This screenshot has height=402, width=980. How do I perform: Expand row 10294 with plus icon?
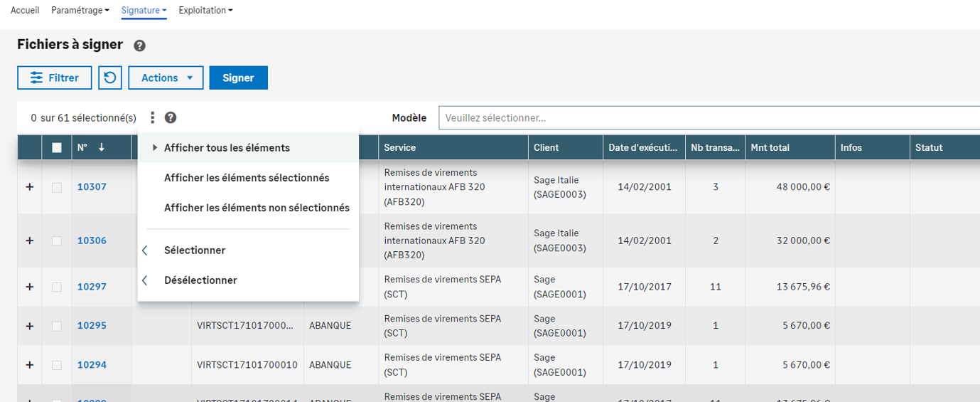point(30,365)
